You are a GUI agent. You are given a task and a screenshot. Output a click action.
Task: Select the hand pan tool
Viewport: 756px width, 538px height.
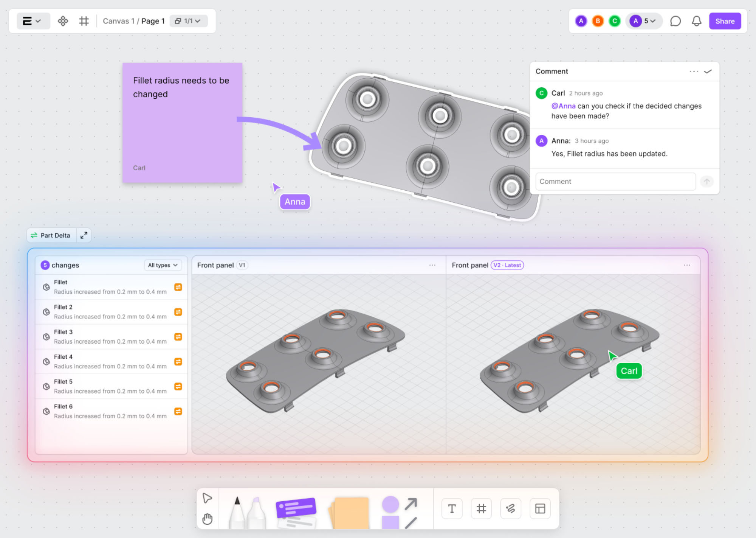pos(207,519)
